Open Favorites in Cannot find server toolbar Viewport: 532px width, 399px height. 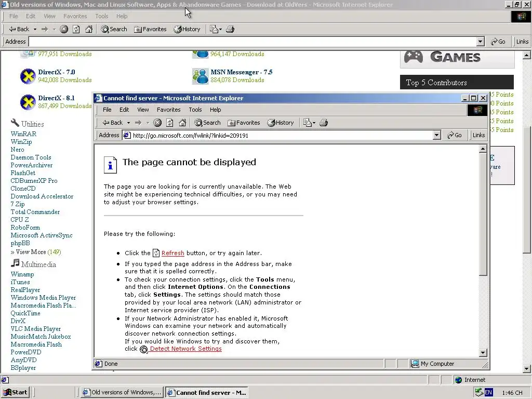(x=244, y=123)
